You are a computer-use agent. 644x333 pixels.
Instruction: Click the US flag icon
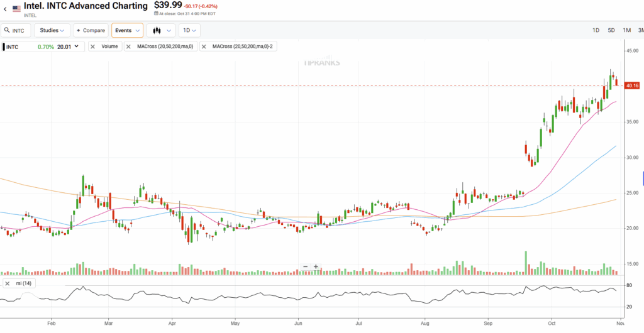[x=16, y=9]
